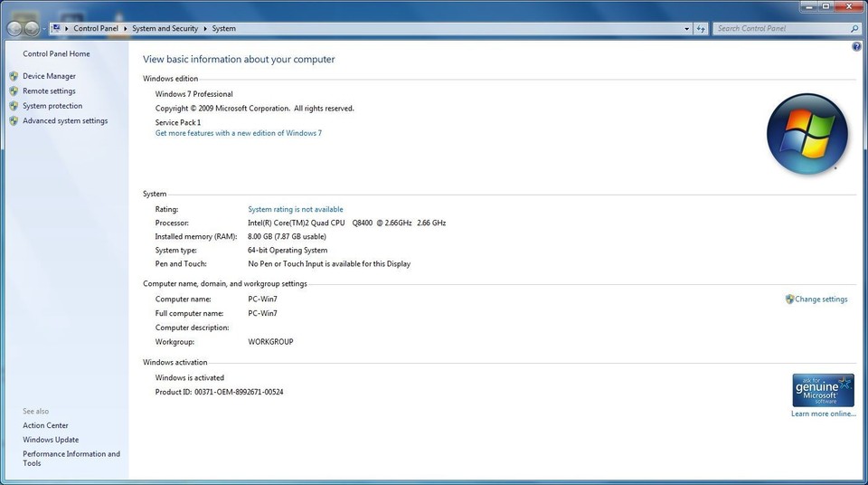Click the Forward navigation arrow button
The image size is (868, 485).
[x=33, y=28]
